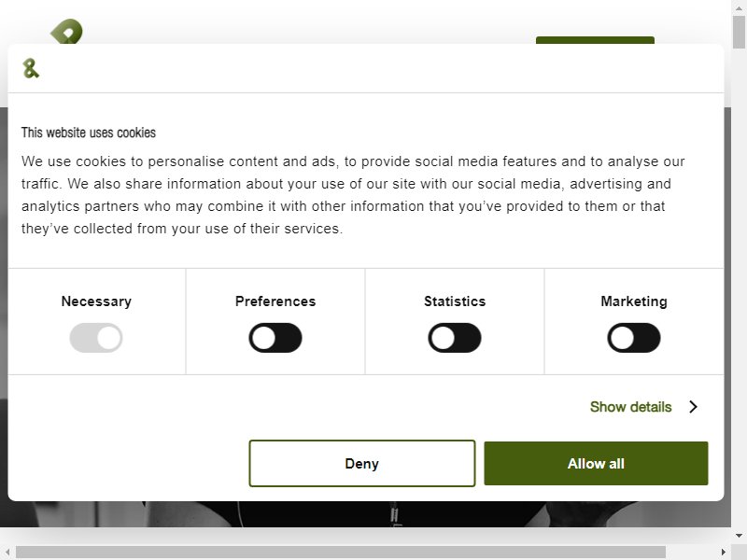The image size is (747, 560).
Task: Click the horizontal scrollbar left arrow
Action: tap(7, 553)
